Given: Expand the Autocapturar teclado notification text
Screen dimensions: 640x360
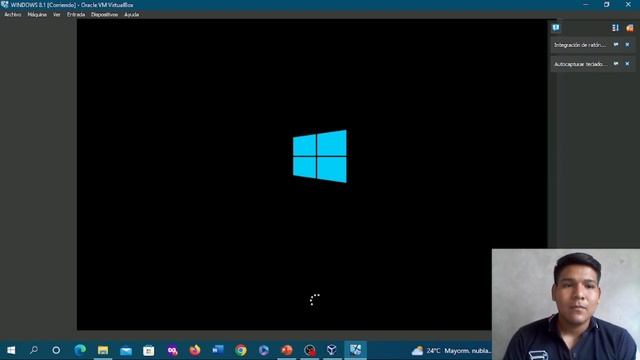Looking at the screenshot, I should [x=580, y=64].
